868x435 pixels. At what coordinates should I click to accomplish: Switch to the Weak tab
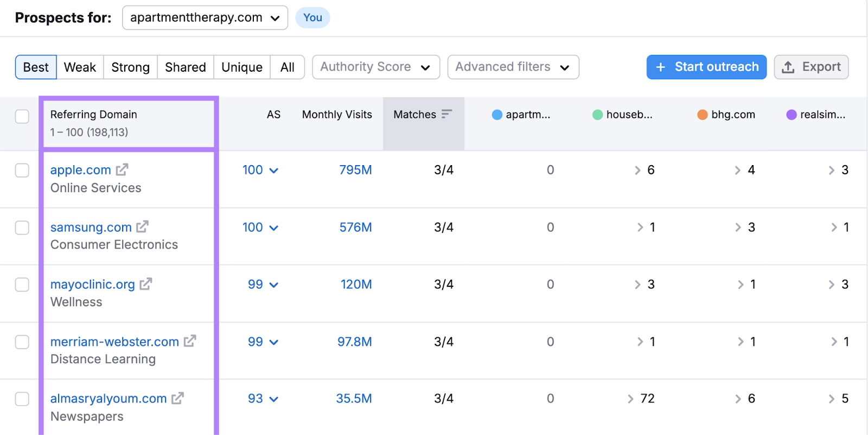[80, 67]
